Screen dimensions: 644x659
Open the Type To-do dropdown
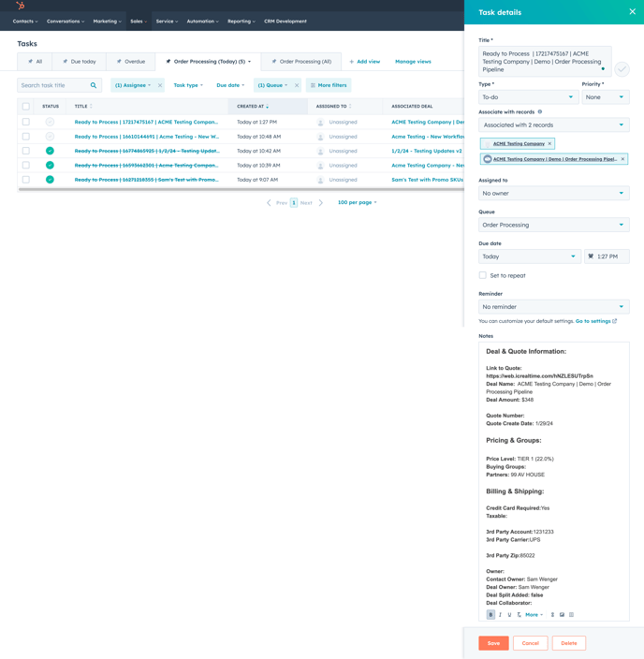click(528, 97)
